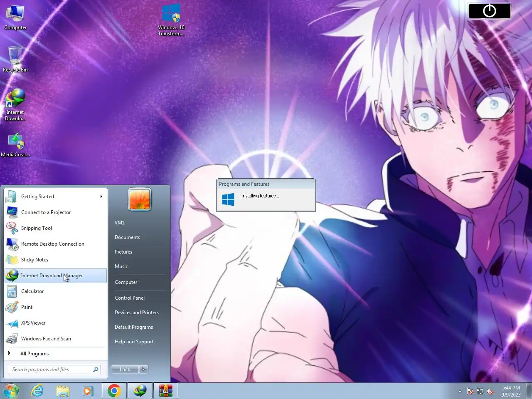Viewport: 532px width, 399px height.
Task: Launch Paint from the Start menu
Action: pos(55,307)
